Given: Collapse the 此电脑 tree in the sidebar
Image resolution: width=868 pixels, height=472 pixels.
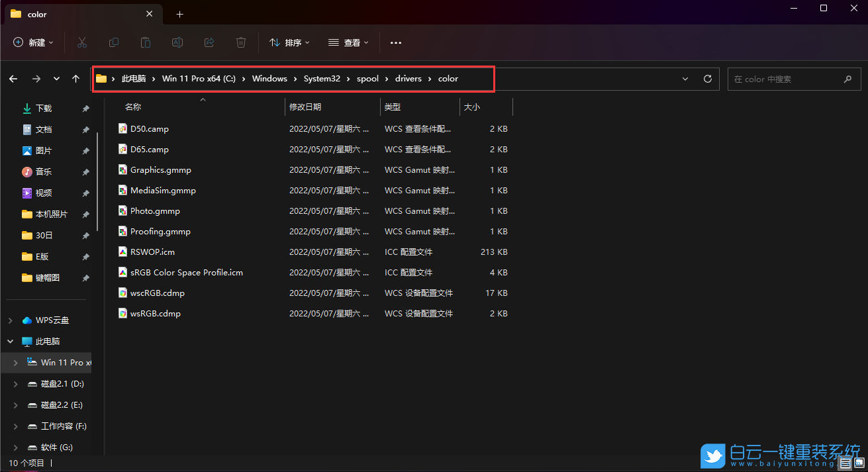Looking at the screenshot, I should tap(9, 341).
